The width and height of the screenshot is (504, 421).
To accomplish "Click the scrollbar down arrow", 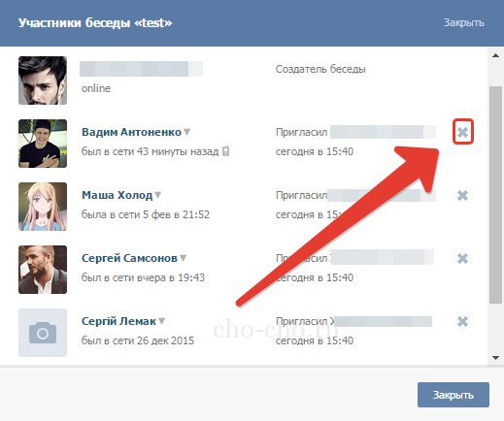I will pos(495,358).
